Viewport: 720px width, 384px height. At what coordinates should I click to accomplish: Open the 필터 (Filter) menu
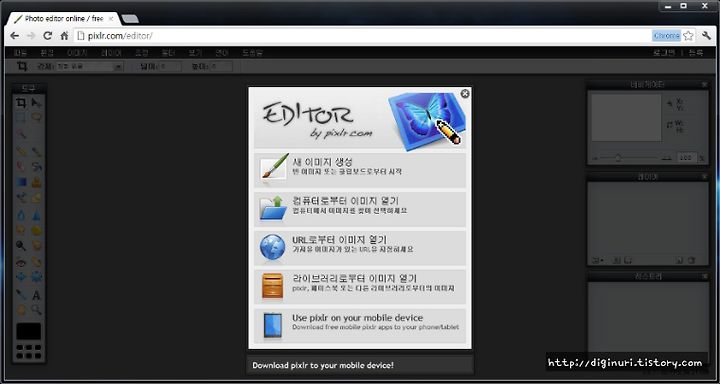click(x=169, y=53)
